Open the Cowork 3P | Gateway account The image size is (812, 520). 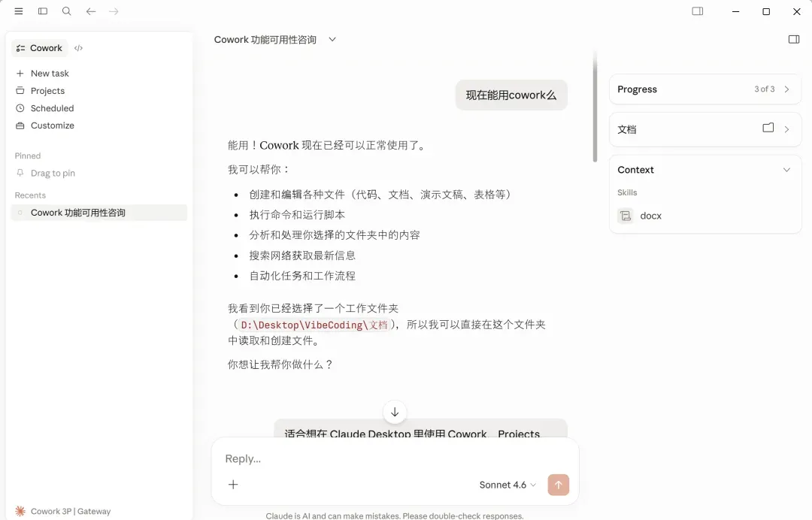click(63, 511)
